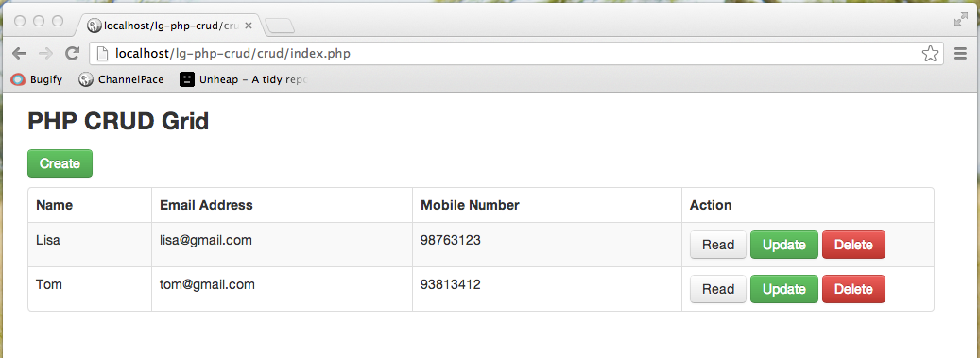Open a new browser tab
Image resolution: width=980 pixels, height=358 pixels.
[280, 26]
